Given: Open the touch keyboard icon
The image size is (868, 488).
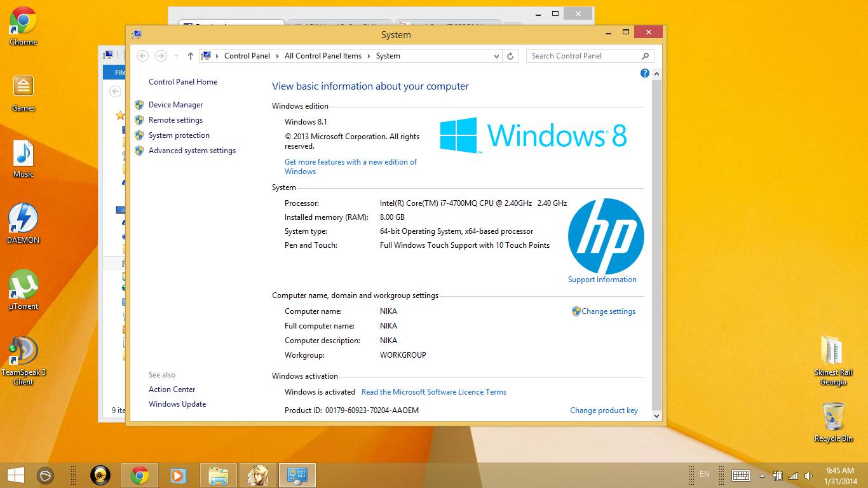Looking at the screenshot, I should 741,475.
